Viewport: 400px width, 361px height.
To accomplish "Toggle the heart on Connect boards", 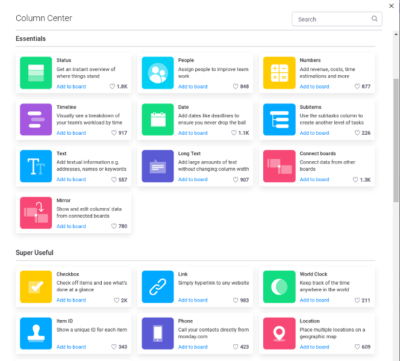I will tap(356, 180).
